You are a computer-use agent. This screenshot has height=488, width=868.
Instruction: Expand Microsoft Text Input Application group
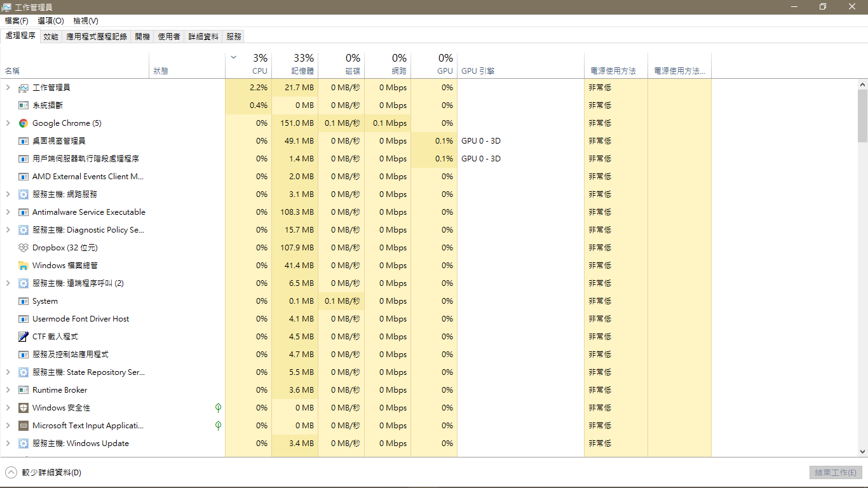(x=8, y=426)
